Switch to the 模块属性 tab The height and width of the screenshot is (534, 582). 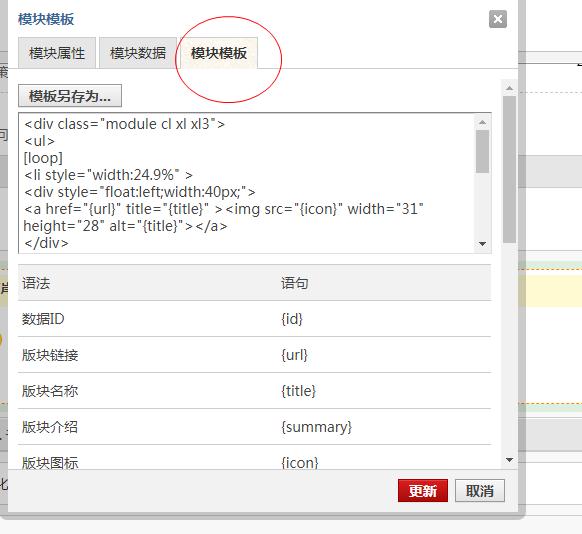pos(57,53)
